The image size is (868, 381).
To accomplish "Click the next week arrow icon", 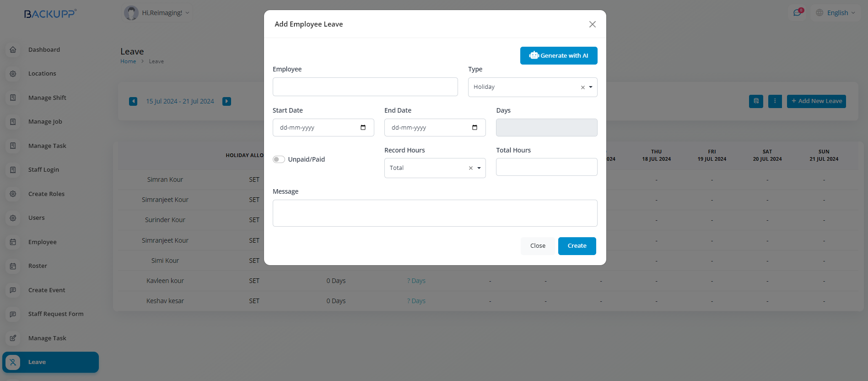I will 226,101.
